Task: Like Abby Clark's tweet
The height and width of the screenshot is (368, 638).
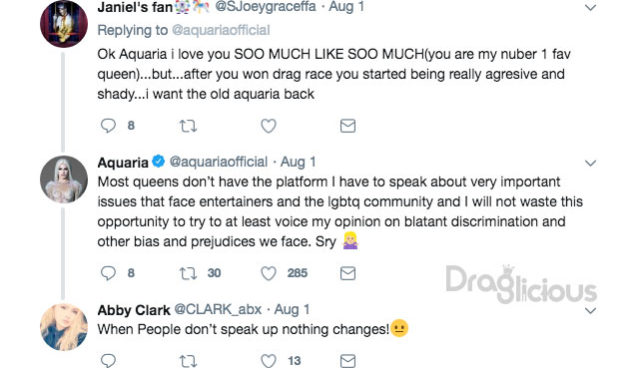Action: click(269, 361)
